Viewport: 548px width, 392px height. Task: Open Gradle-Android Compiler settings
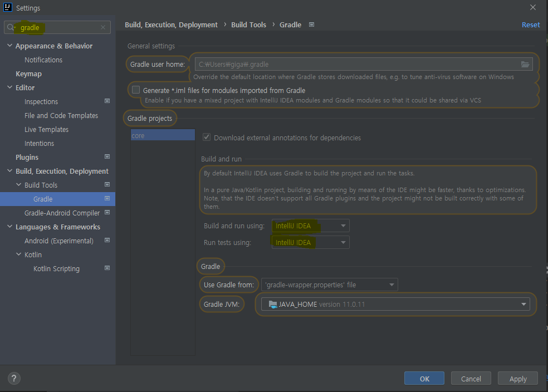62,213
